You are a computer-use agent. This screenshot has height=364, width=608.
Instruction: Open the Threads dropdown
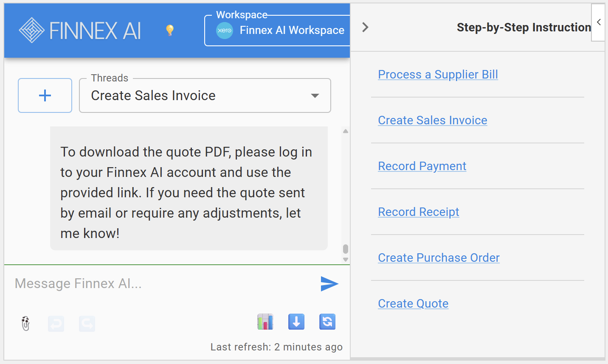(205, 95)
